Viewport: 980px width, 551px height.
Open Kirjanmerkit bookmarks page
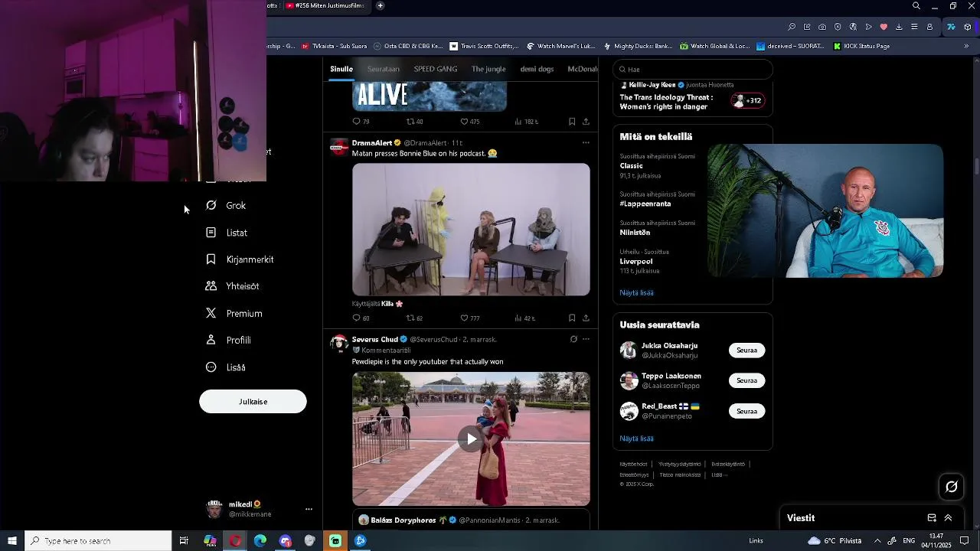(x=240, y=259)
